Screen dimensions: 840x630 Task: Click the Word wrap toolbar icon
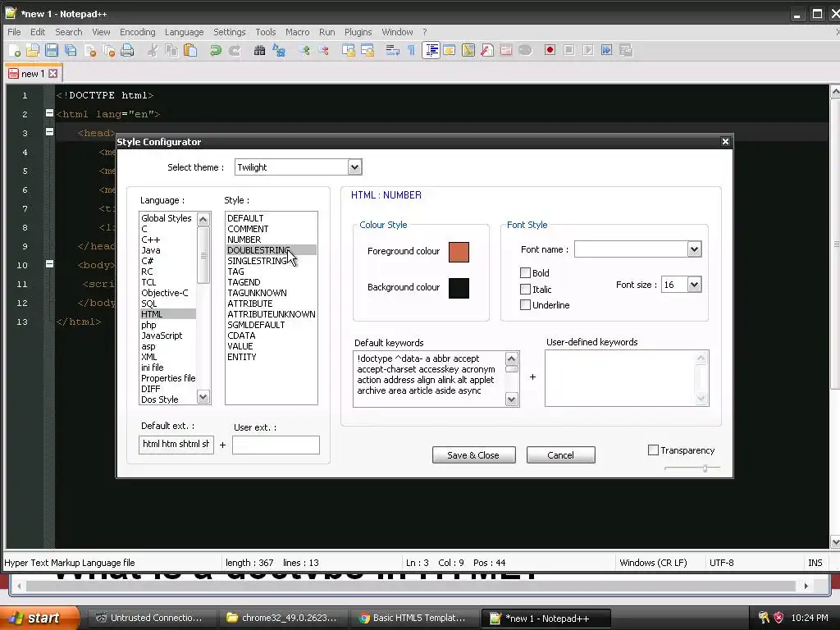(x=392, y=50)
